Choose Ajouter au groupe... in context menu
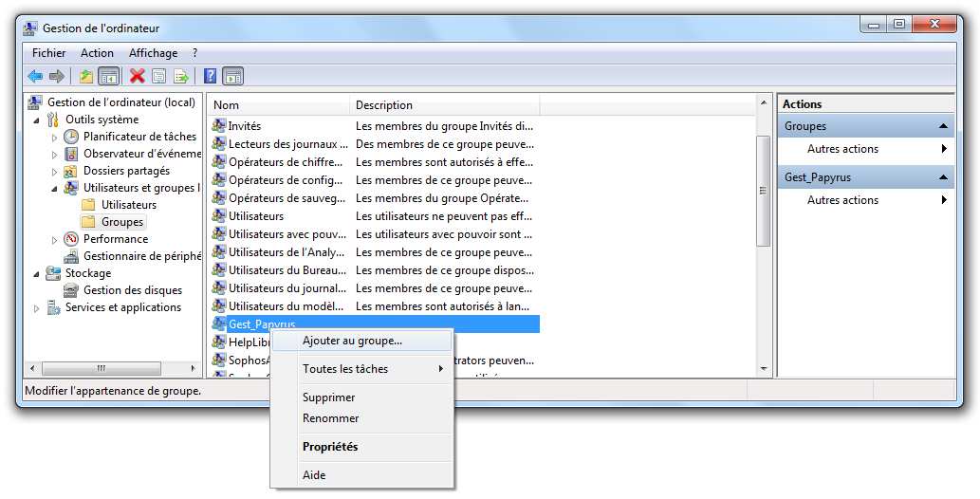Screen dimensions: 980x499 (x=352, y=341)
